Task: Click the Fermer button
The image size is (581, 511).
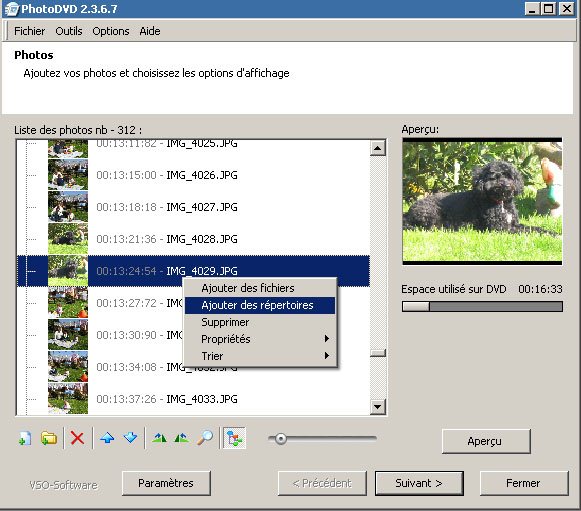Action: 524,483
